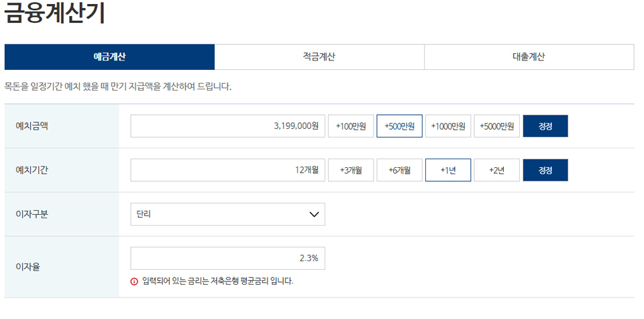
Task: Click 정정 in the 예치금액 row
Action: [x=545, y=126]
